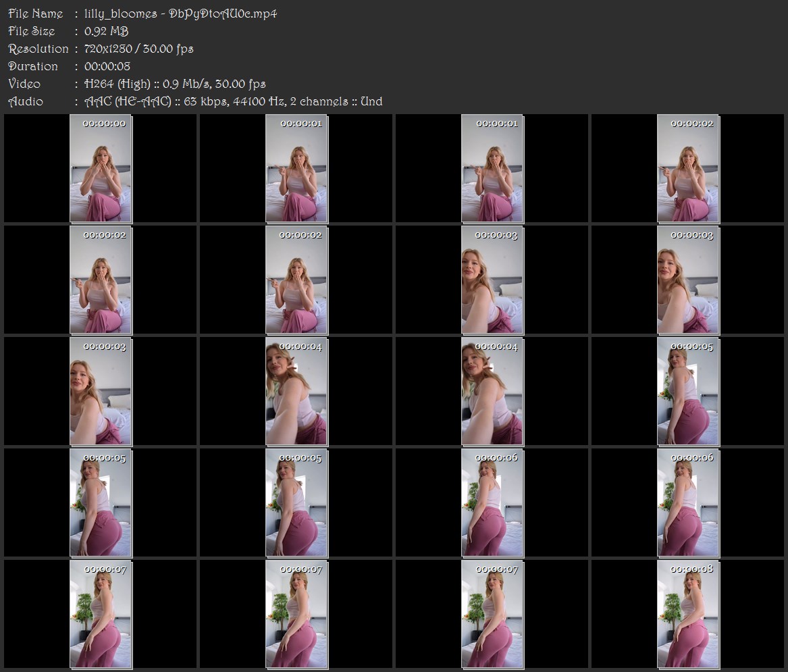Image resolution: width=788 pixels, height=672 pixels.
Task: Click the File Name label
Action: coord(36,14)
